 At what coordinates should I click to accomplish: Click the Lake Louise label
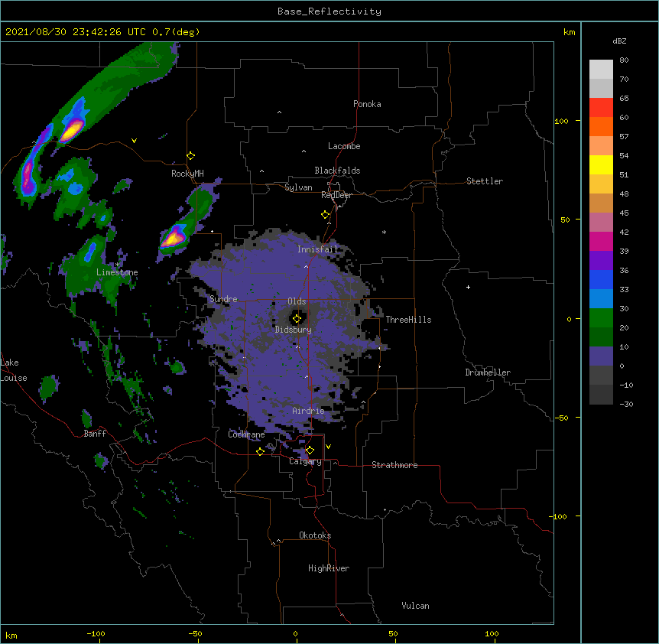(x=14, y=370)
